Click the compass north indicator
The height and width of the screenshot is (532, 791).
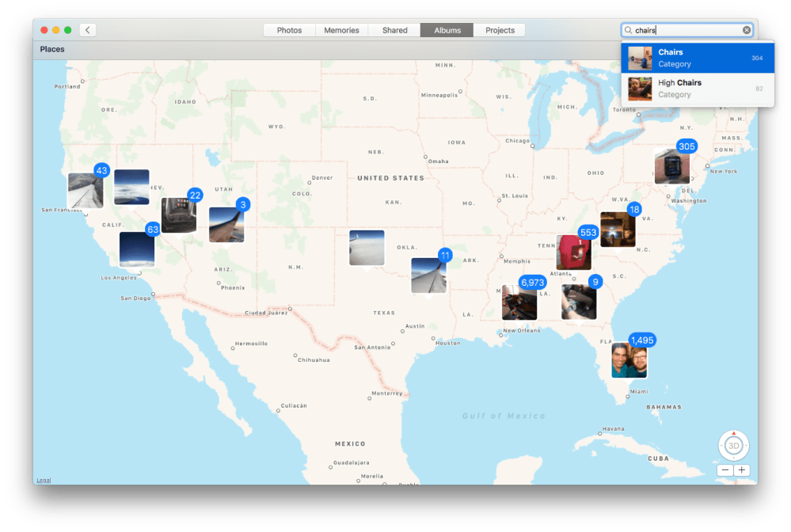pyautogui.click(x=734, y=433)
